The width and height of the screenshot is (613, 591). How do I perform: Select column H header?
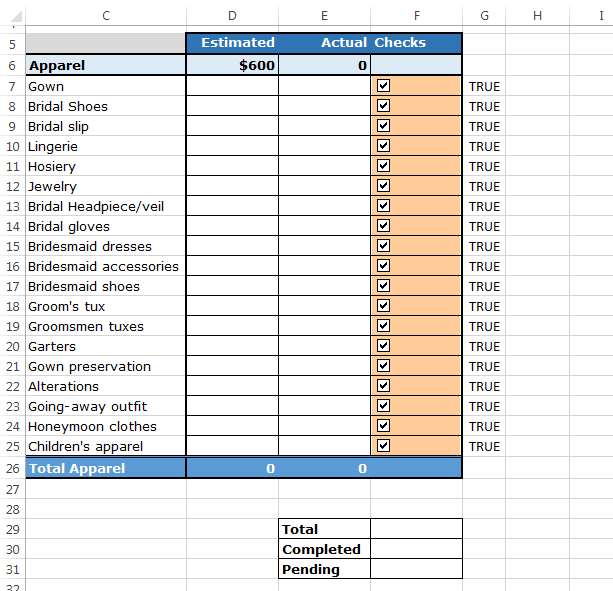(538, 16)
